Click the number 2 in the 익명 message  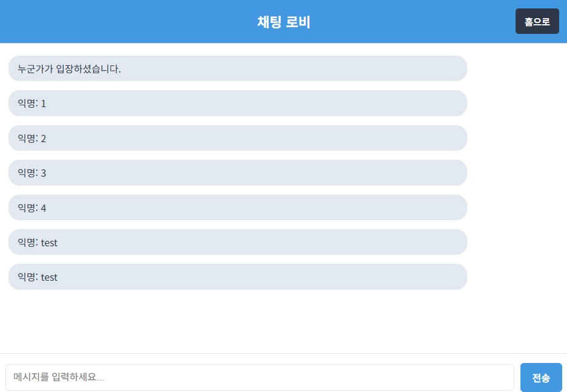(x=44, y=139)
